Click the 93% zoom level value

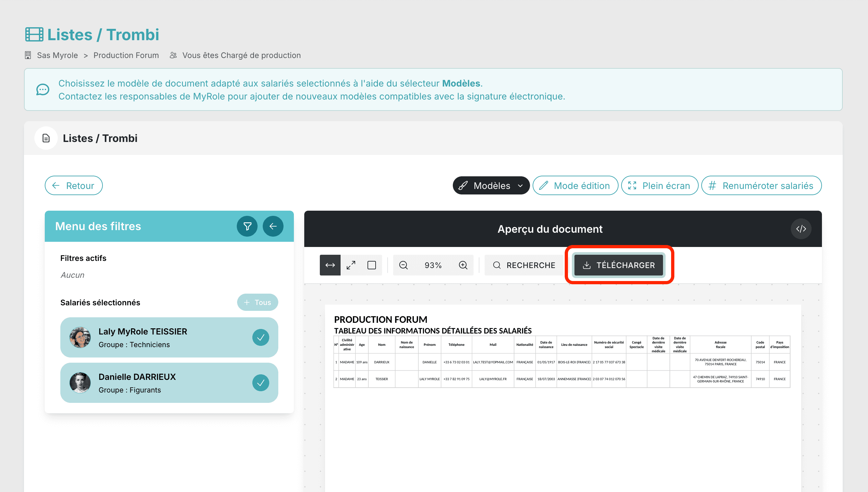(x=433, y=265)
